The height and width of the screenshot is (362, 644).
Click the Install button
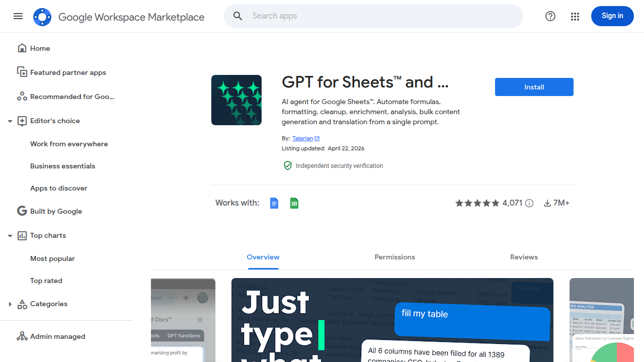coord(534,87)
